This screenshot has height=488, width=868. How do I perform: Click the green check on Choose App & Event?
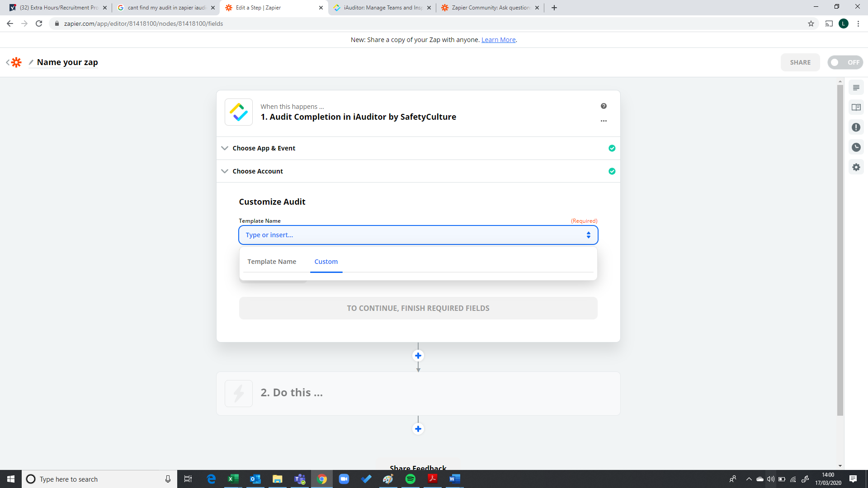pos(612,148)
